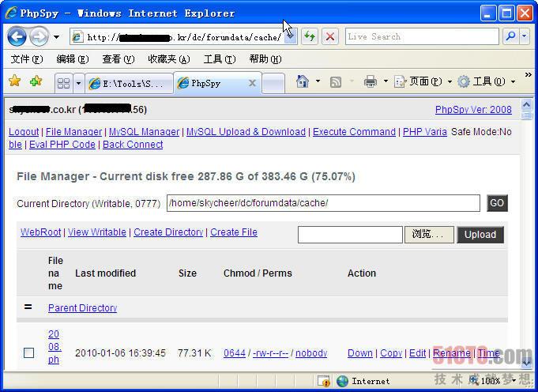
Task: Expand the address bar URL dropdown
Action: point(291,36)
